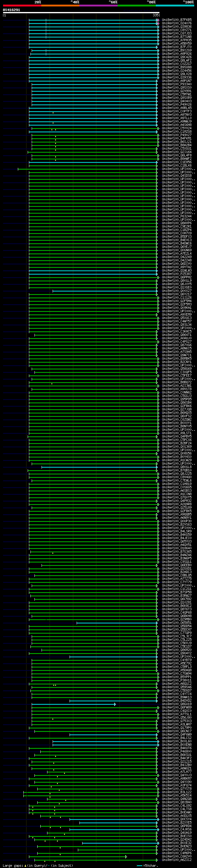Open hit UniRef100_B7FKR5
The image size is (197, 868).
(x=177, y=20)
